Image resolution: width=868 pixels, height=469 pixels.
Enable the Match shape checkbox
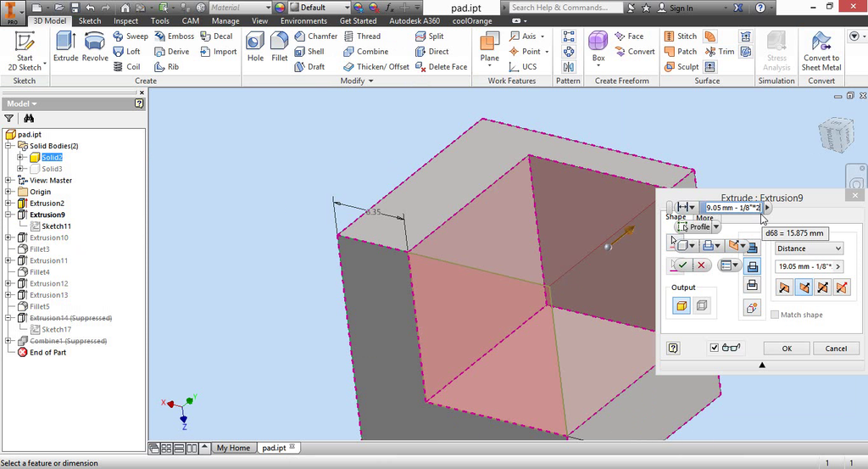[x=775, y=315]
